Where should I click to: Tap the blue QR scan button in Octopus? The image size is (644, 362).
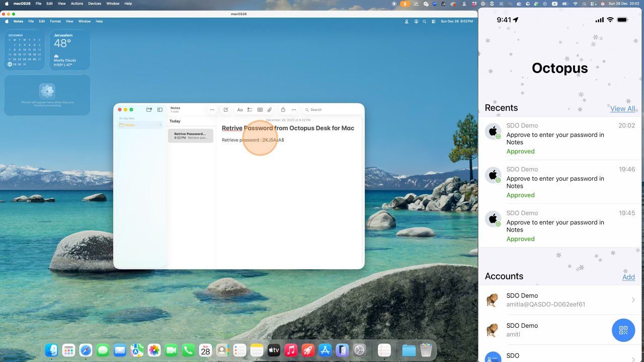tap(623, 330)
